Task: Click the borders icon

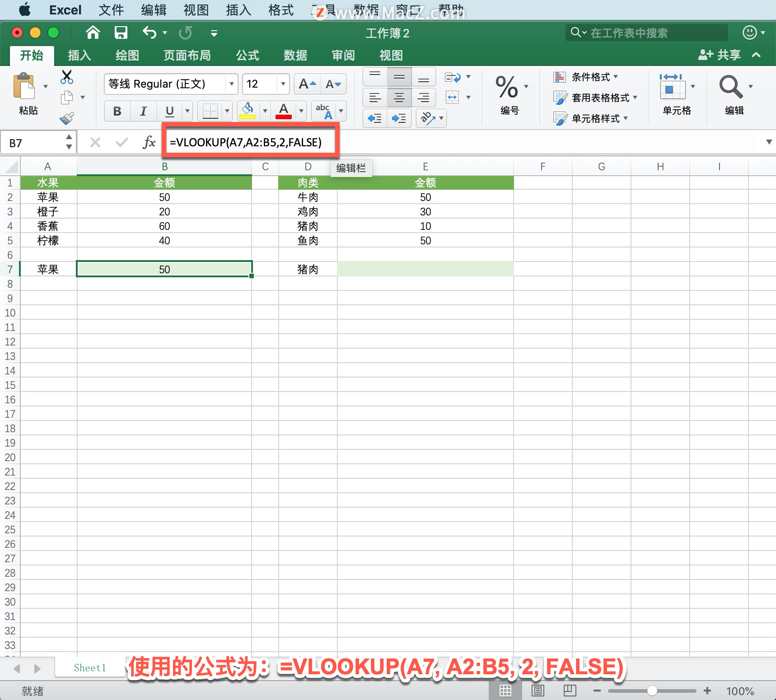Action: 210,111
